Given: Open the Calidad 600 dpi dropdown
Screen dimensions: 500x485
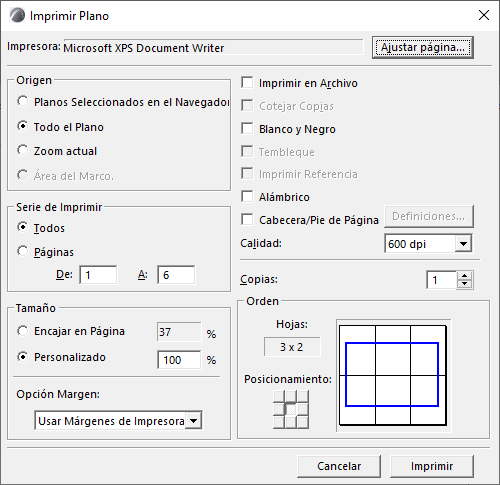Looking at the screenshot, I should 428,244.
